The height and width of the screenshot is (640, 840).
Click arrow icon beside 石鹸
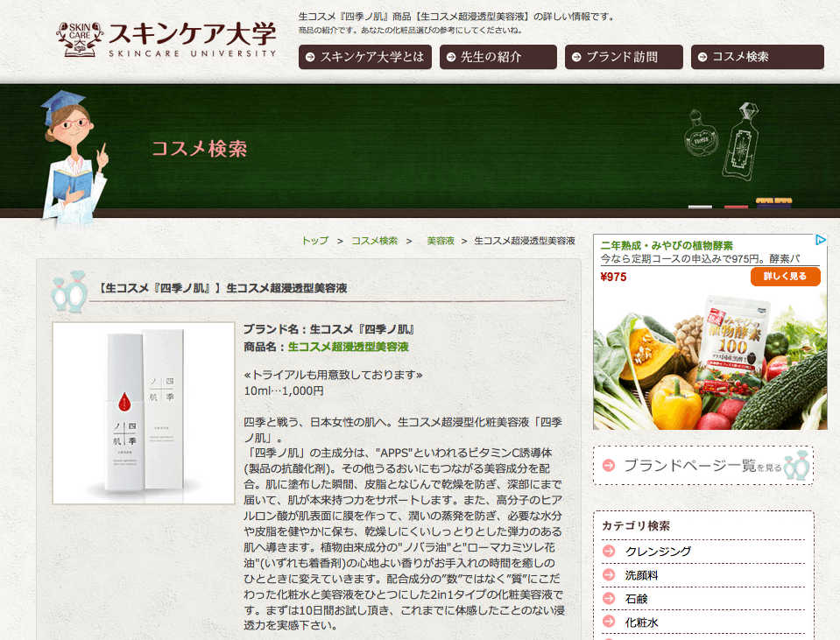pos(609,598)
